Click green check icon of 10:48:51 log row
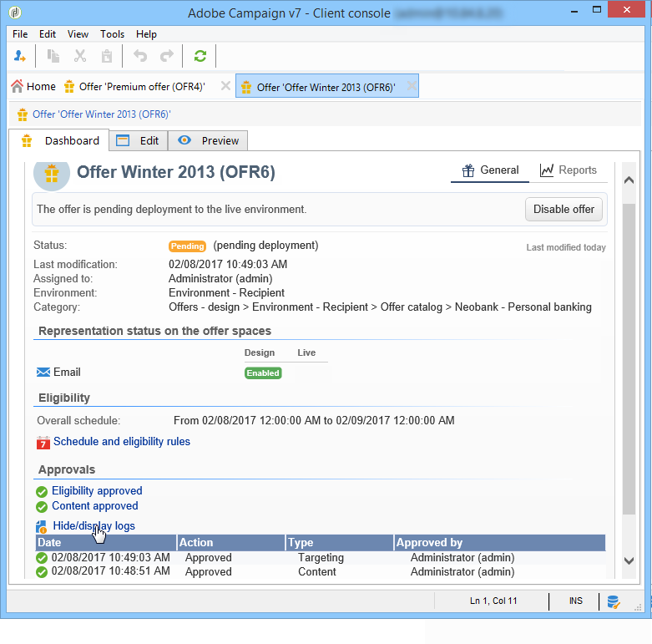 [x=42, y=572]
